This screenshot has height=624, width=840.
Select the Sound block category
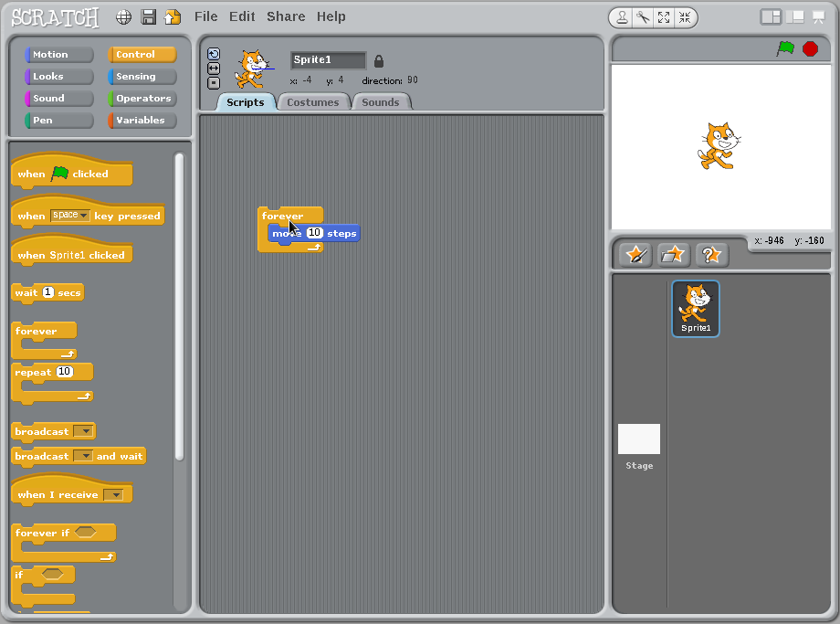click(x=59, y=98)
